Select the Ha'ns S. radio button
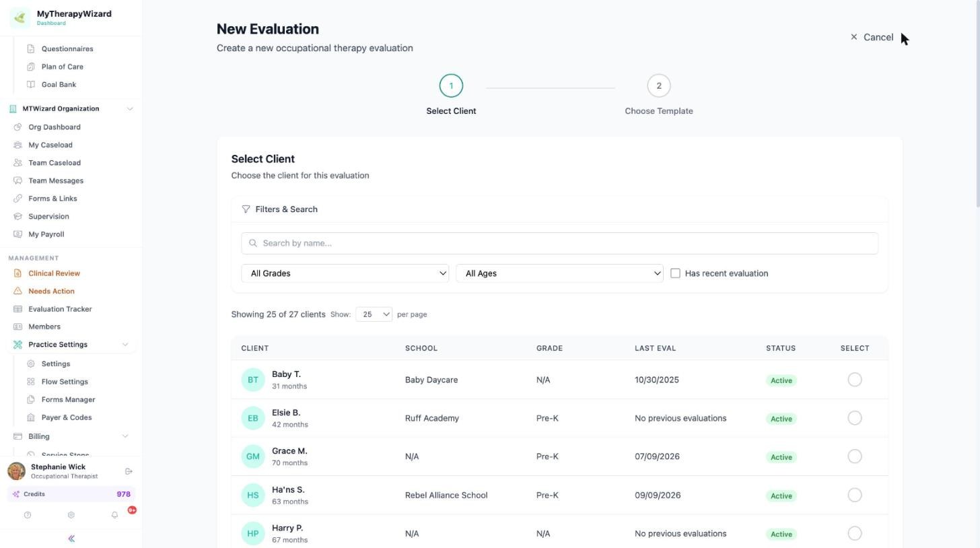Image resolution: width=980 pixels, height=548 pixels. pyautogui.click(x=855, y=495)
